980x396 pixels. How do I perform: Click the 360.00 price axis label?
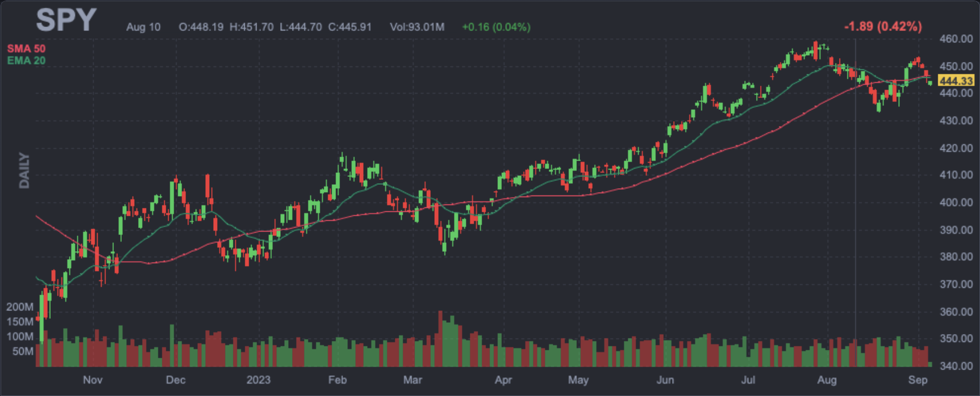tap(956, 312)
